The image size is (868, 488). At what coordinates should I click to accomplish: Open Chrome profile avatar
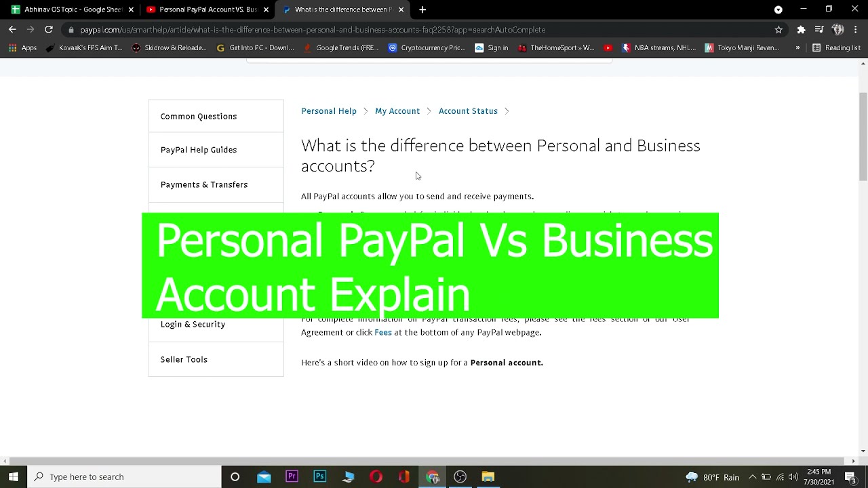pos(838,29)
